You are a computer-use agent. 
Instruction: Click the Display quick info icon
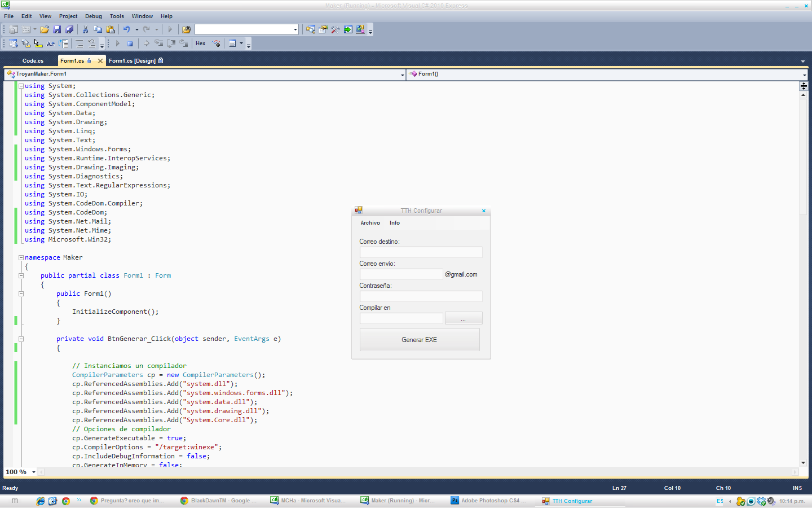coord(38,43)
